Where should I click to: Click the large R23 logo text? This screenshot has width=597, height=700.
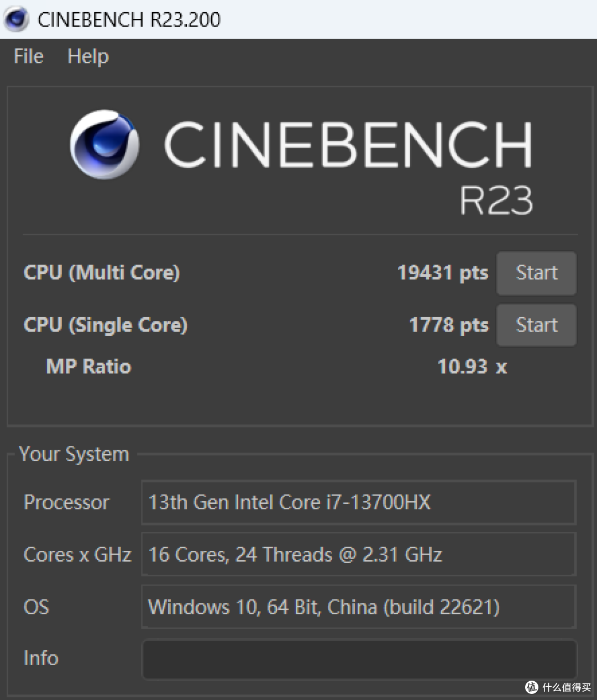496,200
